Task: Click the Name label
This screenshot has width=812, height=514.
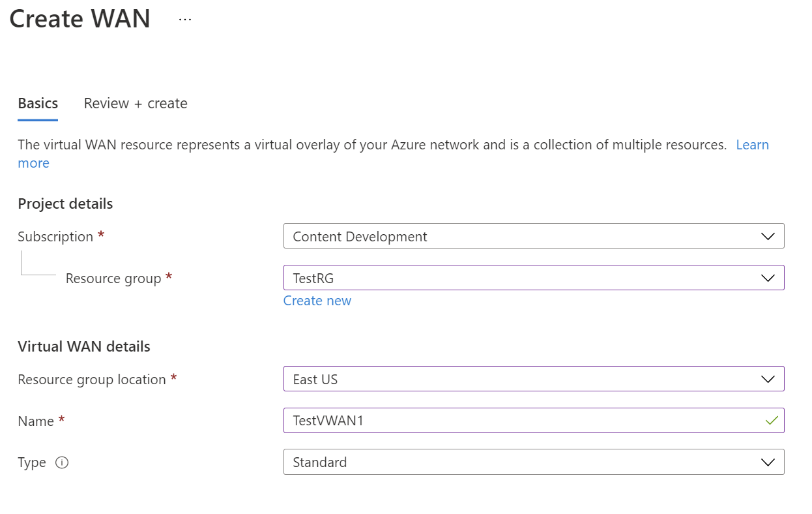Action: 36,421
